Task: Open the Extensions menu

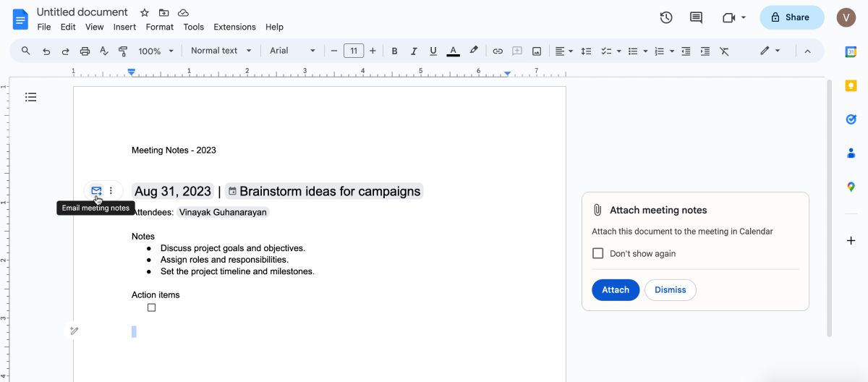Action: point(234,27)
